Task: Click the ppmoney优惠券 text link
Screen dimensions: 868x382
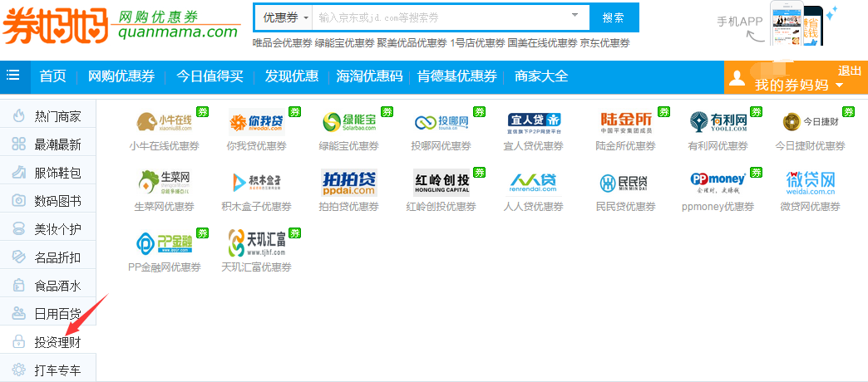Action: click(718, 207)
